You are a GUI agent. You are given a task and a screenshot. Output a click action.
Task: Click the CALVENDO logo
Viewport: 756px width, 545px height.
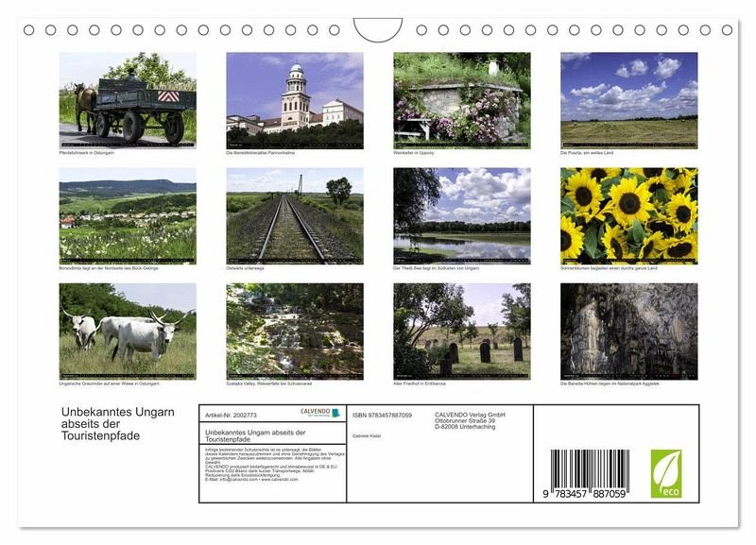pos(320,413)
